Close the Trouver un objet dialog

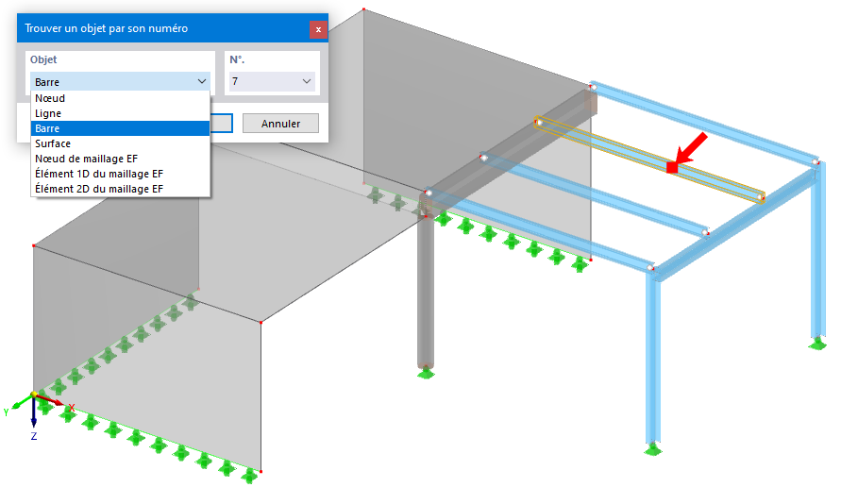click(x=318, y=29)
